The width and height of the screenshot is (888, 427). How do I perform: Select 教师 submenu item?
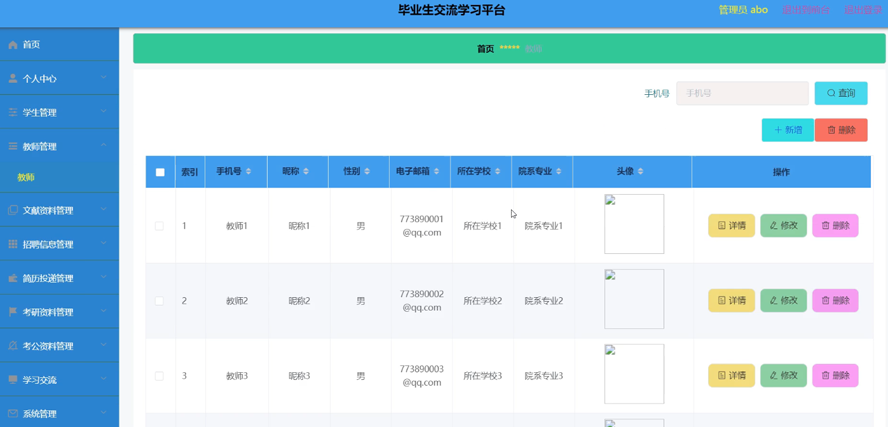(59, 177)
